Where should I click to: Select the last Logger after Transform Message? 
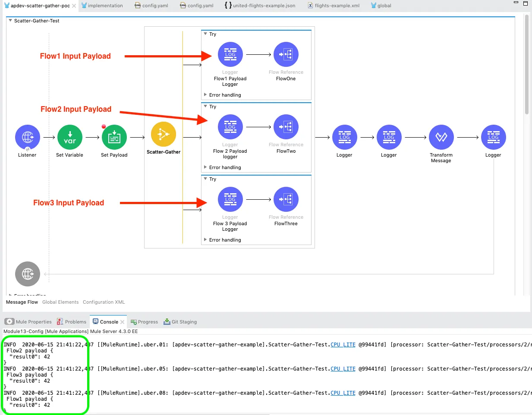pos(494,137)
